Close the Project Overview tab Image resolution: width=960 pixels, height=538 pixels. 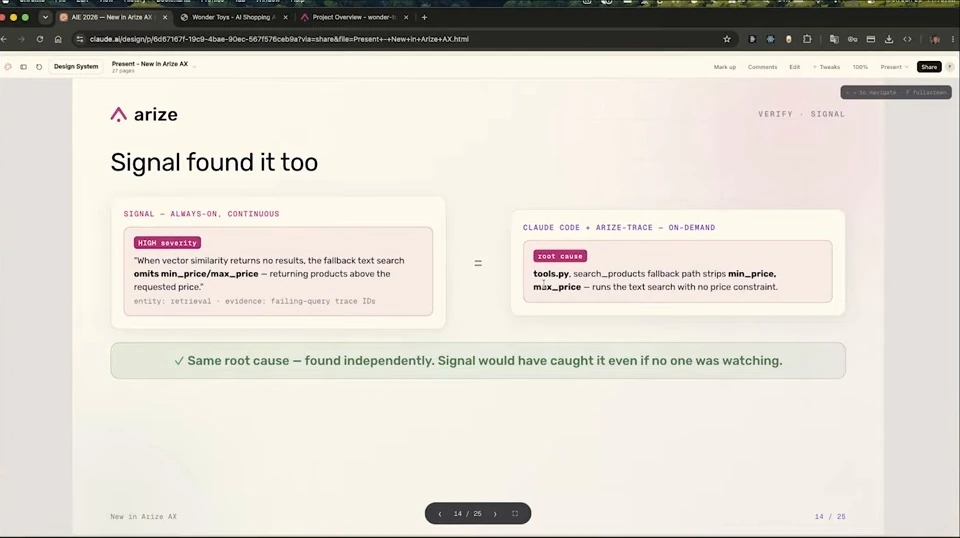click(x=406, y=17)
